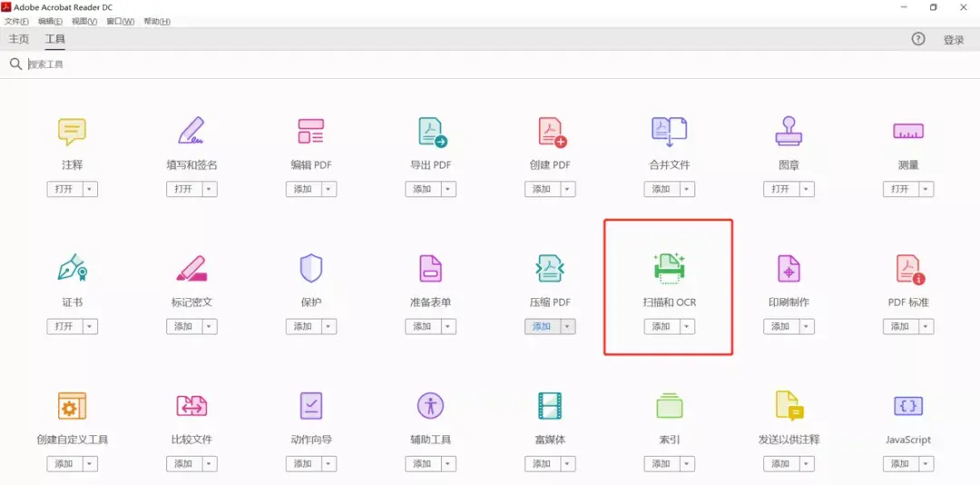The width and height of the screenshot is (980, 485).
Task: Click the 添加 button under 创建自定义工具
Action: click(x=64, y=464)
